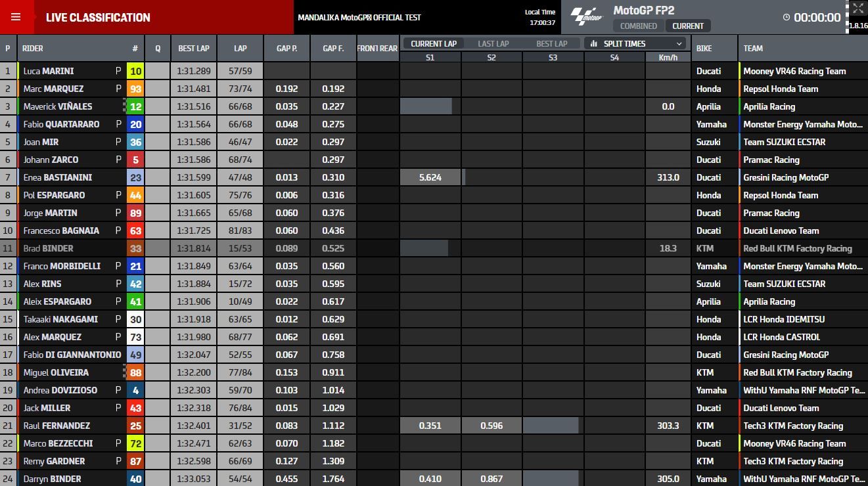Sort by the Best Lap column header

pyautogui.click(x=194, y=49)
